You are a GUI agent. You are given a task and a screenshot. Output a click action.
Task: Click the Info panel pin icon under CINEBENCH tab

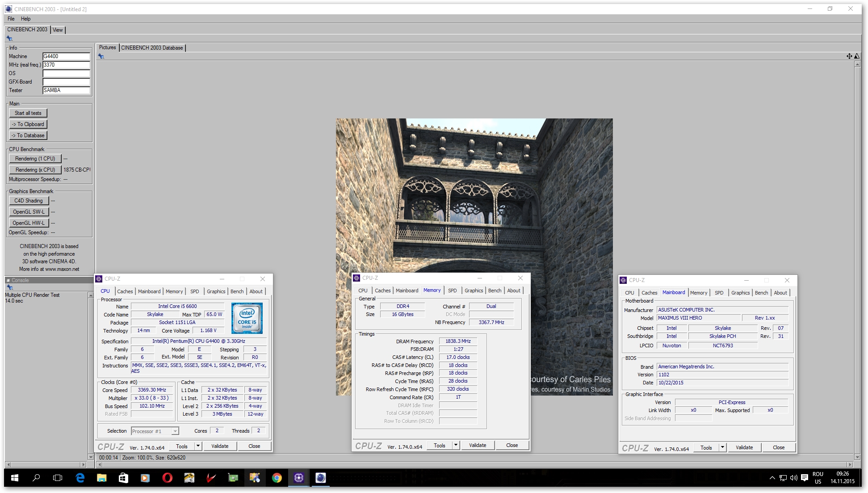click(9, 38)
